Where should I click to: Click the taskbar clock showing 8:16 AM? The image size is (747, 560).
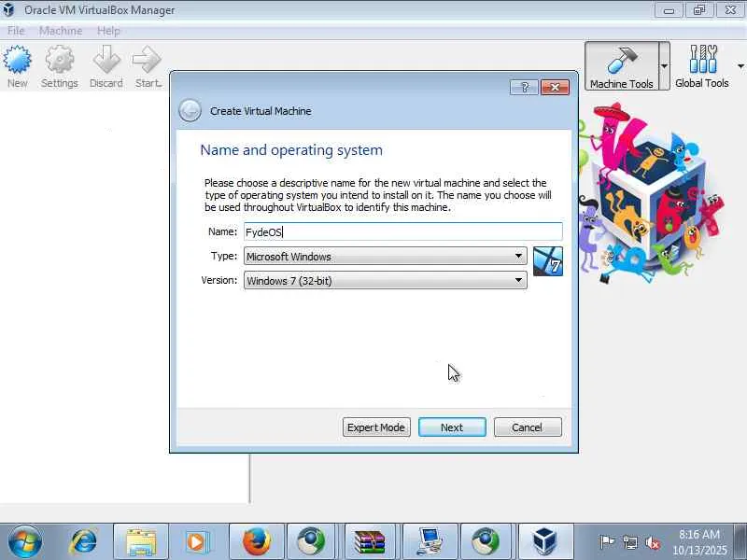(x=699, y=542)
